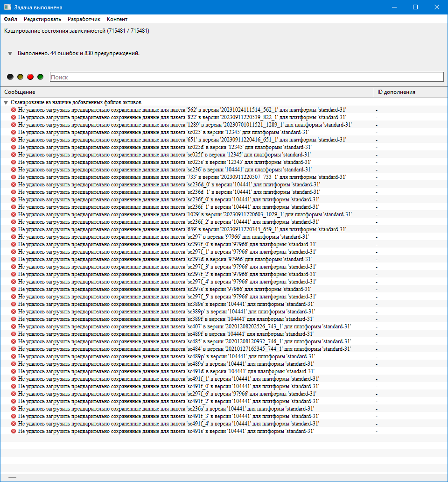Click the error icon for package 'sc236s'

click(14, 409)
